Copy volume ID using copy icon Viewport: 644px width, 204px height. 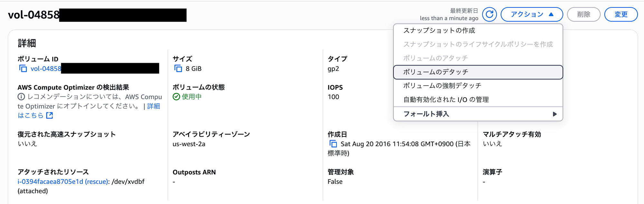23,69
